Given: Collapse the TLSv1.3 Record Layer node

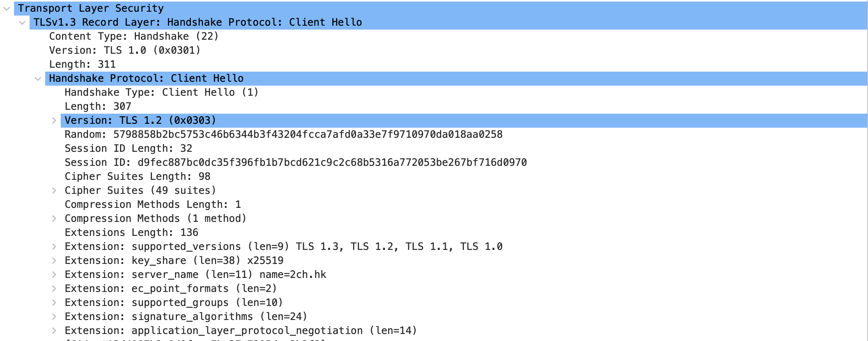Looking at the screenshot, I should click(x=22, y=23).
